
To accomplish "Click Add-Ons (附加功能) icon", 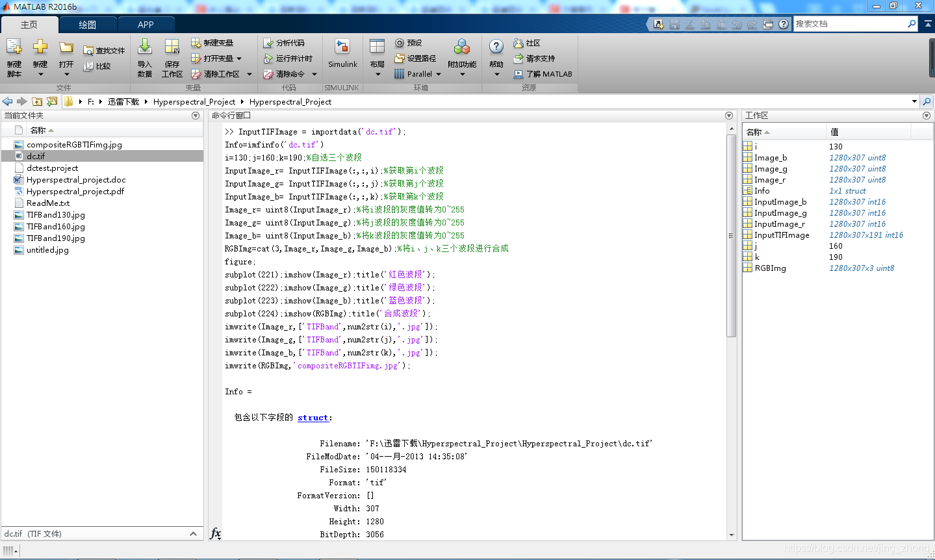I will point(462,47).
